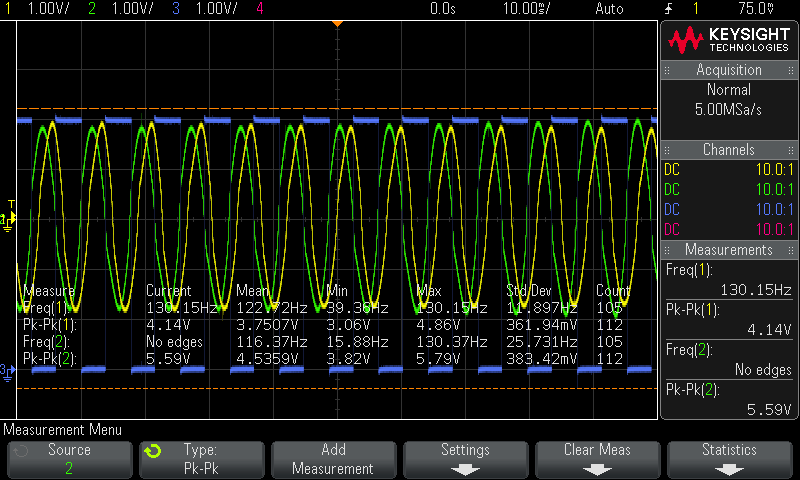Click the channel 1 scale 1.00V/ indicator

(x=48, y=8)
